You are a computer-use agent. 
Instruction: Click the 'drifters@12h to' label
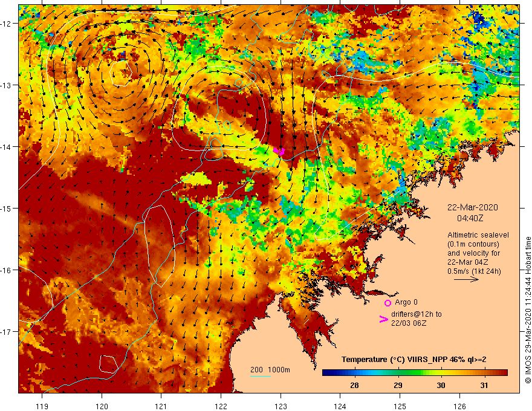point(417,314)
